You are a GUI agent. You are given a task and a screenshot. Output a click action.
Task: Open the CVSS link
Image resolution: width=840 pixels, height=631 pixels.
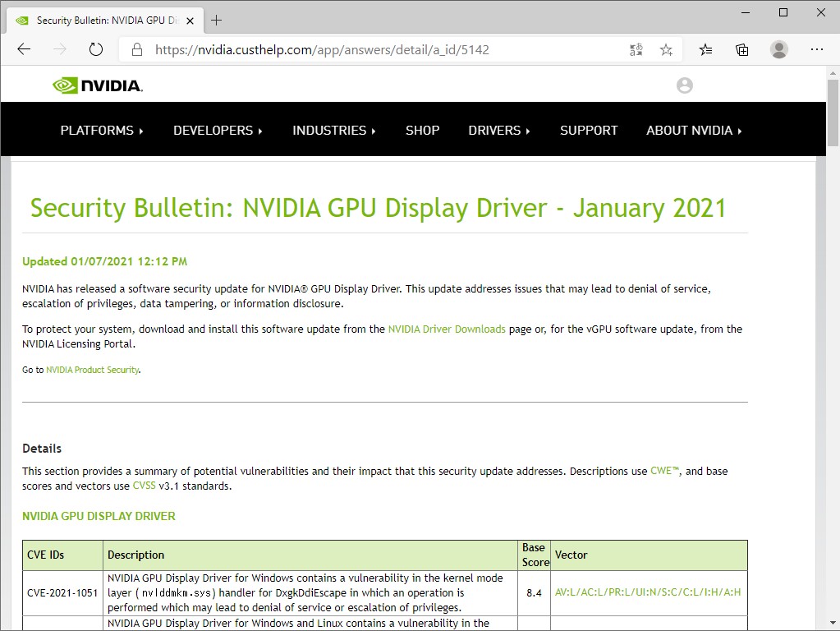145,486
